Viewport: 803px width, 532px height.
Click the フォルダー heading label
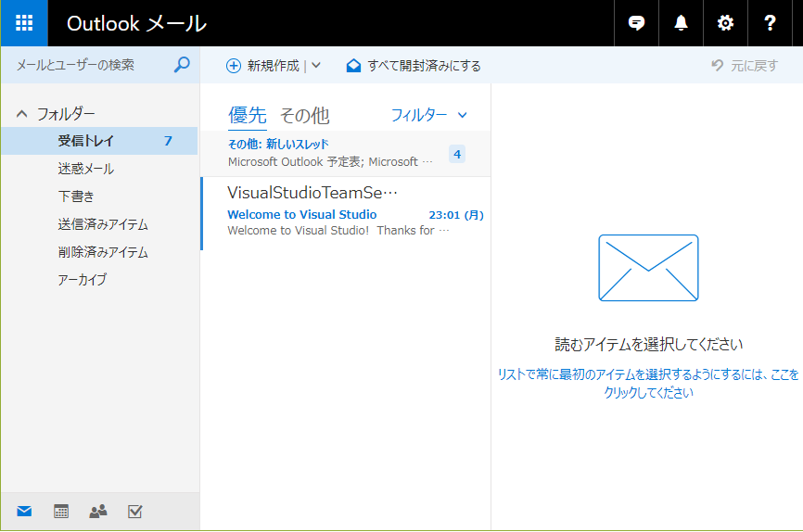tap(66, 114)
